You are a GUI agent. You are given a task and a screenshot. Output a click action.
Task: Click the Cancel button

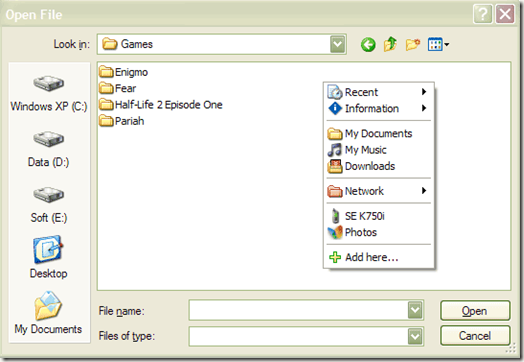pyautogui.click(x=475, y=335)
